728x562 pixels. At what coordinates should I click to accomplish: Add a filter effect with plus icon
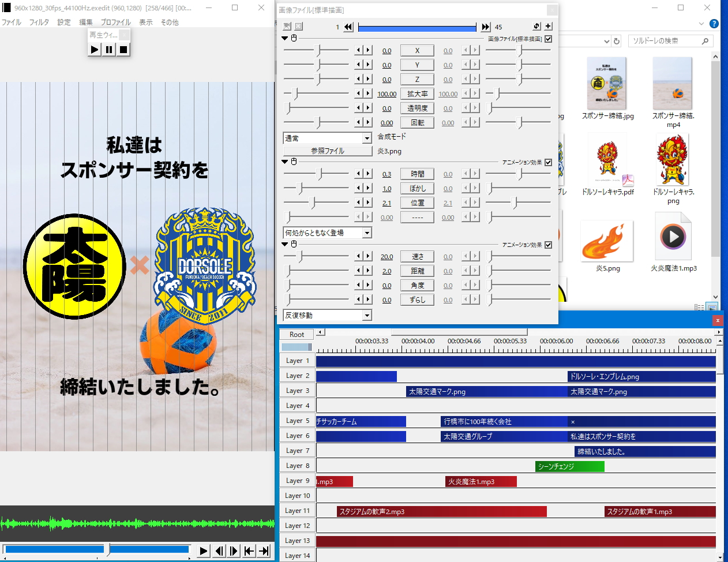[x=548, y=27]
